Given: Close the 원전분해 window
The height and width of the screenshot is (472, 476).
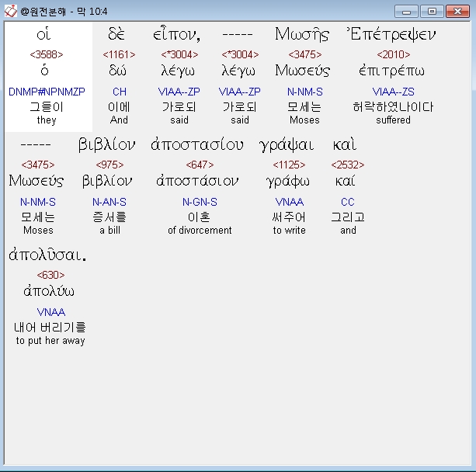Looking at the screenshot, I should click(x=457, y=12).
